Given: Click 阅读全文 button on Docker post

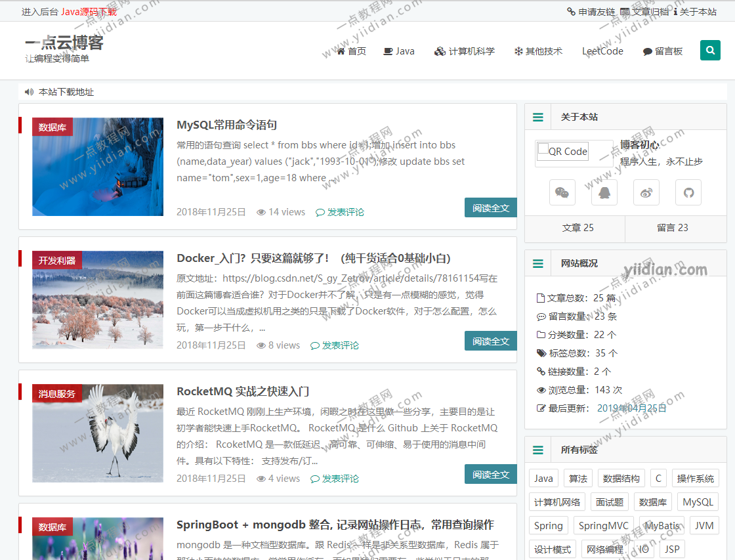Looking at the screenshot, I should [491, 341].
